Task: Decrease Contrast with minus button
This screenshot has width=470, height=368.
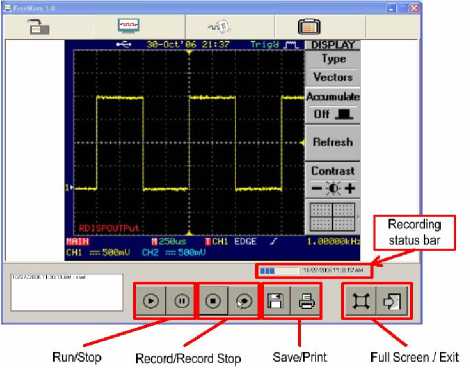Action: click(x=316, y=189)
